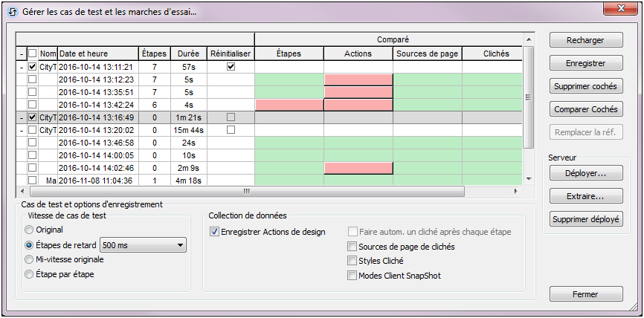Select Mi-vitesse originale radio option
The image size is (644, 318).
(30, 259)
